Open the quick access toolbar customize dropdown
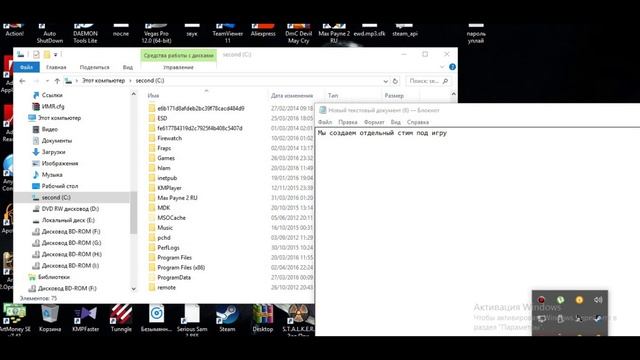 coord(56,54)
